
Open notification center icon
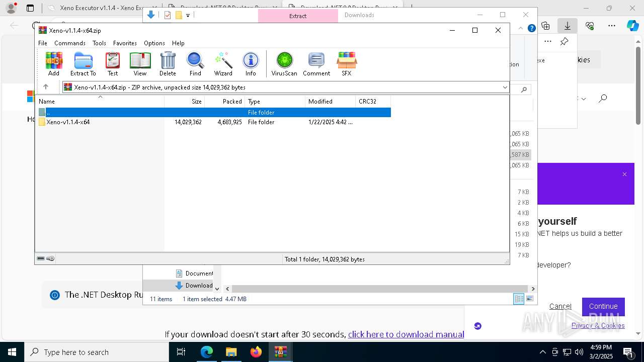(628, 352)
